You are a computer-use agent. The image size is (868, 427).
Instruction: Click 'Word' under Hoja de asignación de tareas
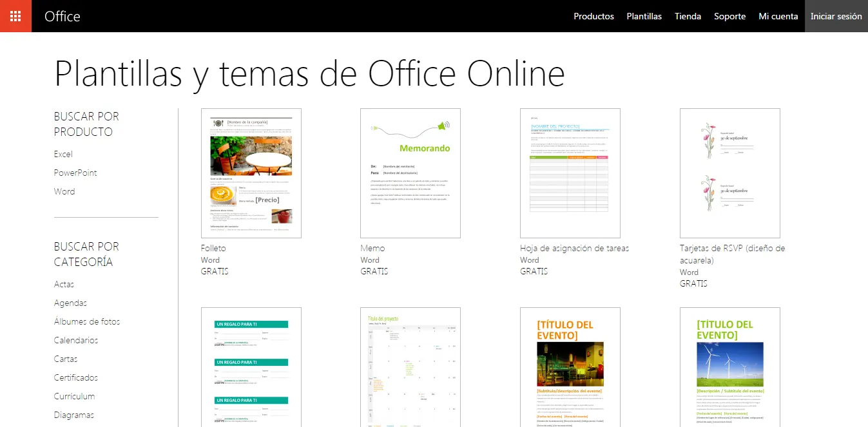pyautogui.click(x=530, y=260)
